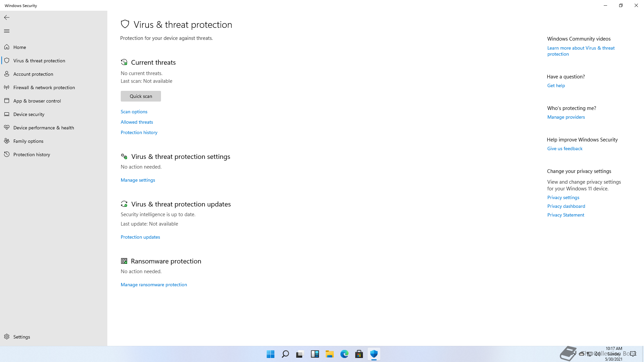Image resolution: width=644 pixels, height=362 pixels.
Task: Open the Windows Start menu
Action: (x=271, y=354)
